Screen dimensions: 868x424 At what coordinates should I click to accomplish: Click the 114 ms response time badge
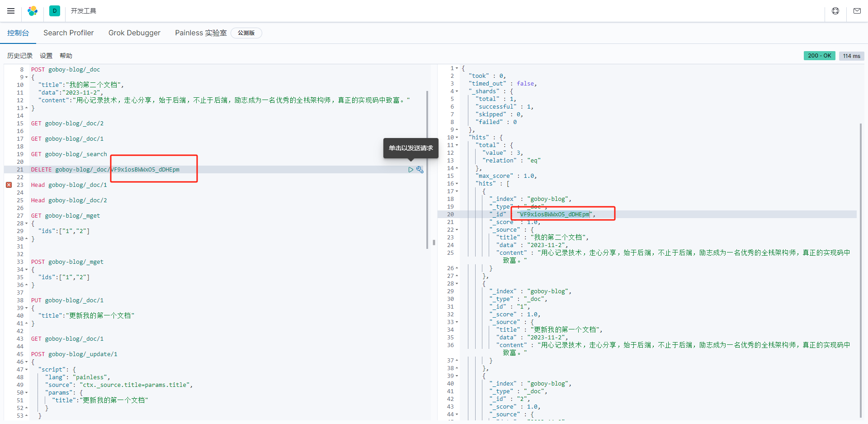click(852, 56)
